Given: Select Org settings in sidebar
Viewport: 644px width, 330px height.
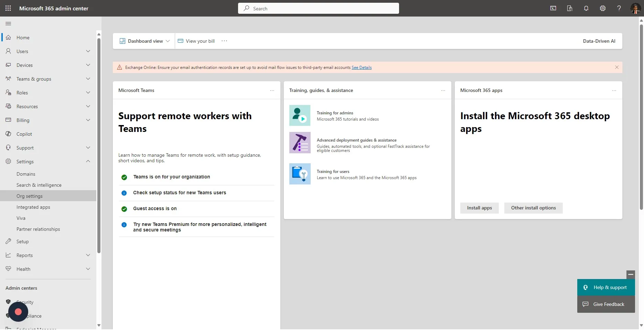Looking at the screenshot, I should coord(48,196).
